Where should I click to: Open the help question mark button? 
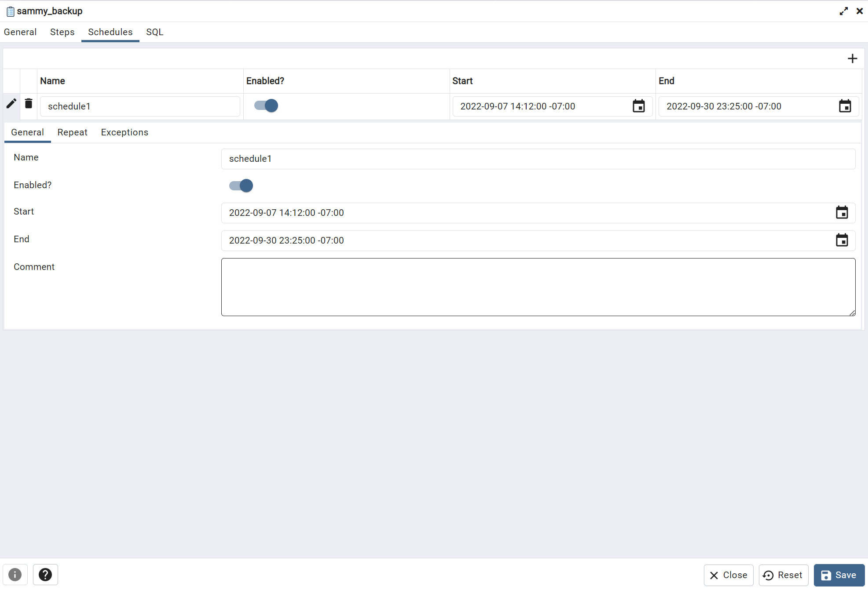point(45,575)
